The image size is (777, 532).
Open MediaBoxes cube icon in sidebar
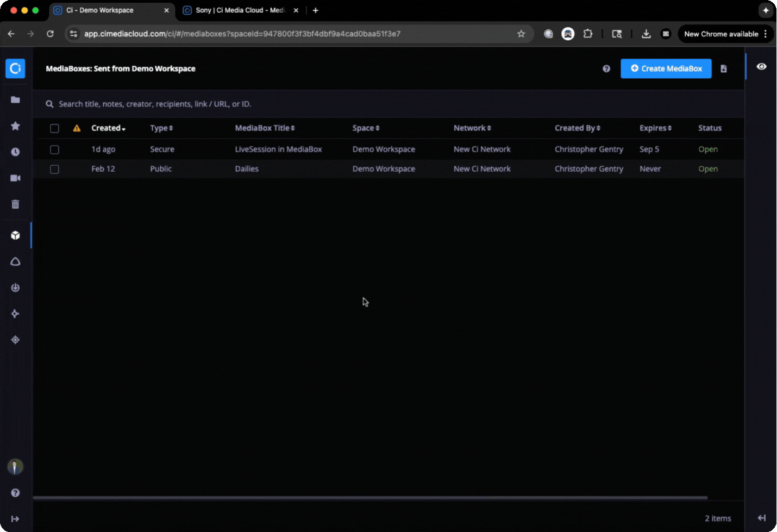[x=15, y=235]
